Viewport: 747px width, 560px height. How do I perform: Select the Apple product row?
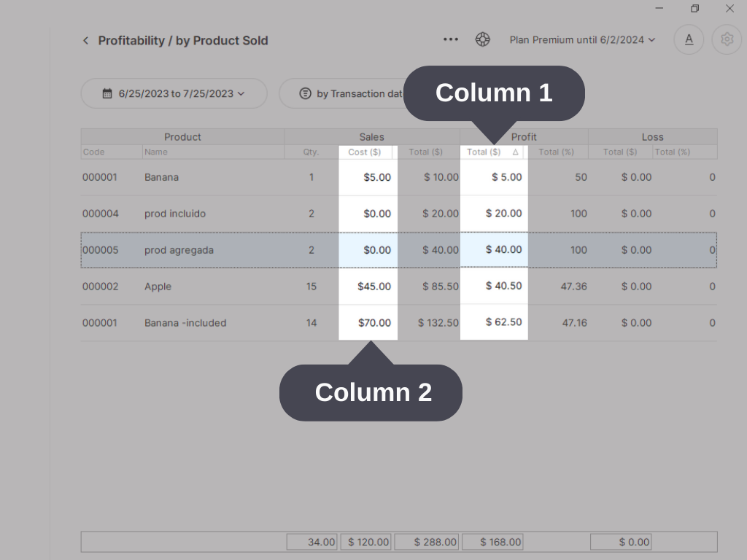pyautogui.click(x=219, y=287)
